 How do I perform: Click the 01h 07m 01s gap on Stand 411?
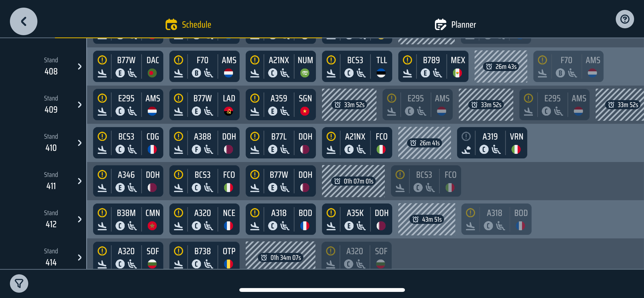(x=353, y=181)
